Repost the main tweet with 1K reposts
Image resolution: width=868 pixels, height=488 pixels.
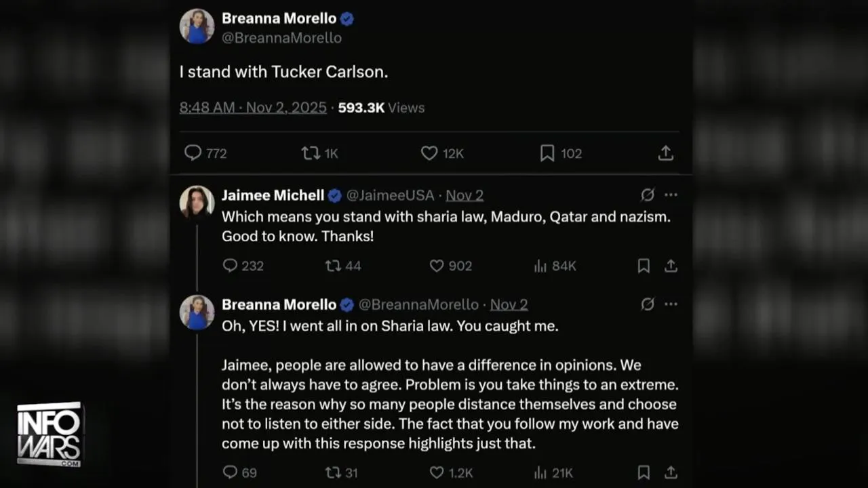[x=311, y=153]
